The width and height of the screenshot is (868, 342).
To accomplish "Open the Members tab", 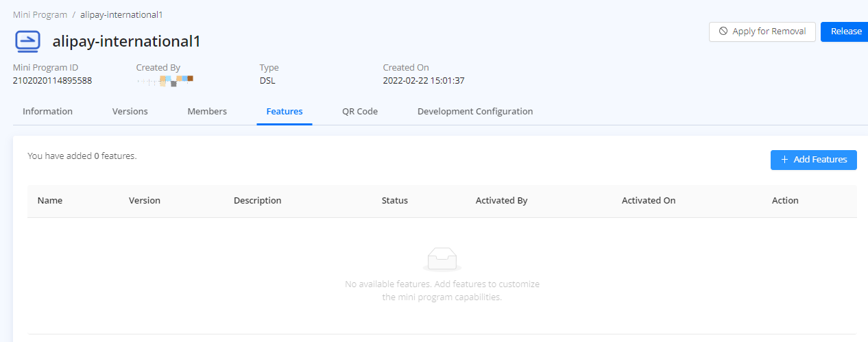I will coord(207,112).
